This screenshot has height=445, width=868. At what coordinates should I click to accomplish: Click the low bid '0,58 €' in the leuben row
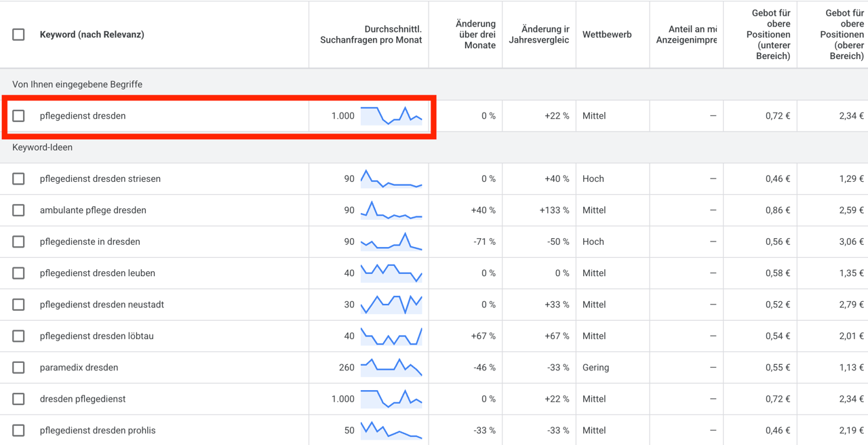778,273
